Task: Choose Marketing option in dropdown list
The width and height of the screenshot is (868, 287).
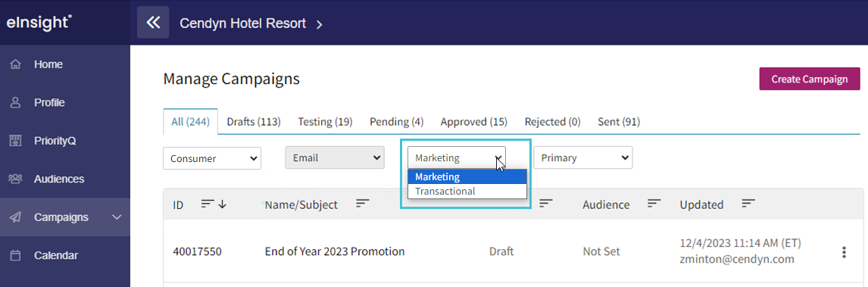Action: [x=467, y=177]
